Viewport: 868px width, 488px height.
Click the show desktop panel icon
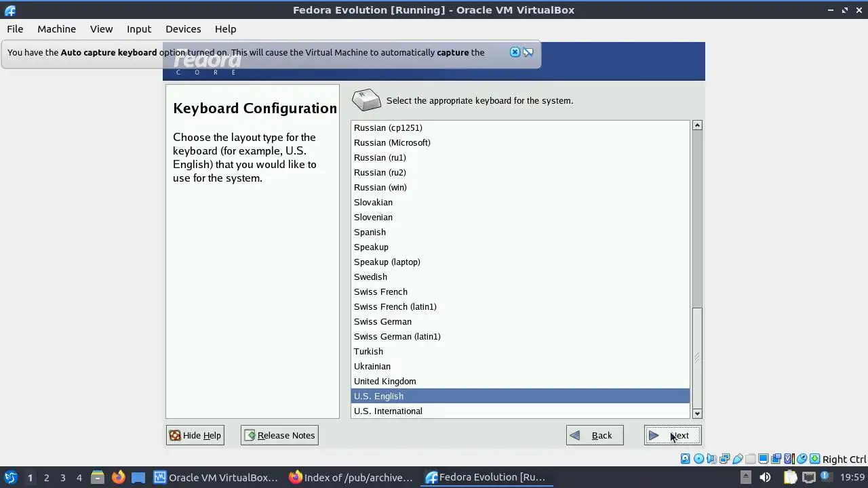[x=138, y=477]
